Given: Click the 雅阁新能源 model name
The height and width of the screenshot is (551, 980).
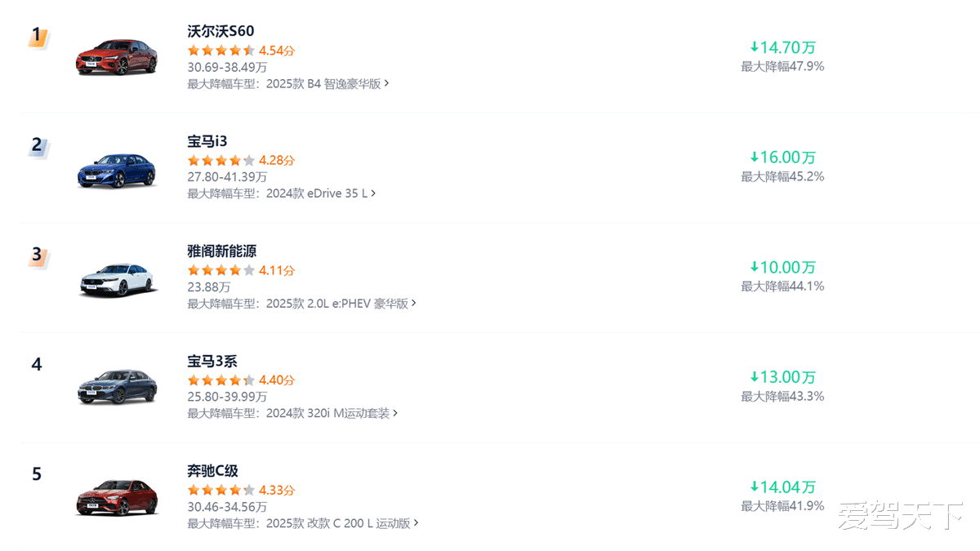Looking at the screenshot, I should click(x=221, y=251).
